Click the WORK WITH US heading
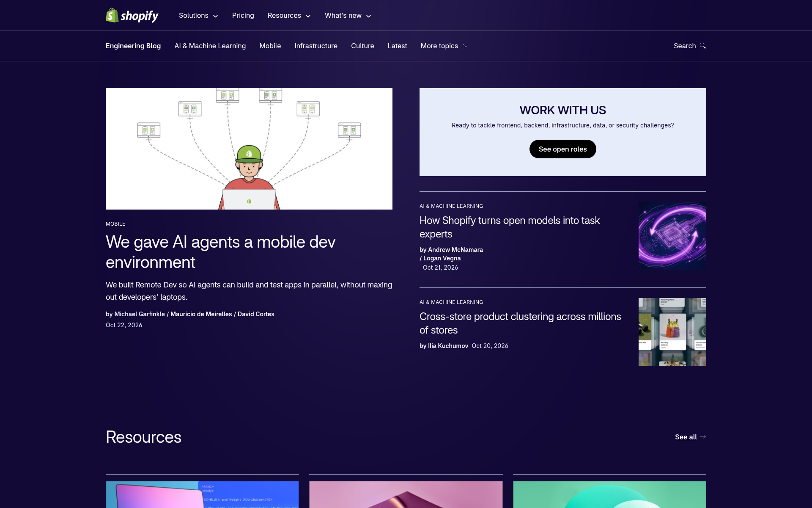Viewport: 812px width, 508px height. 563,110
